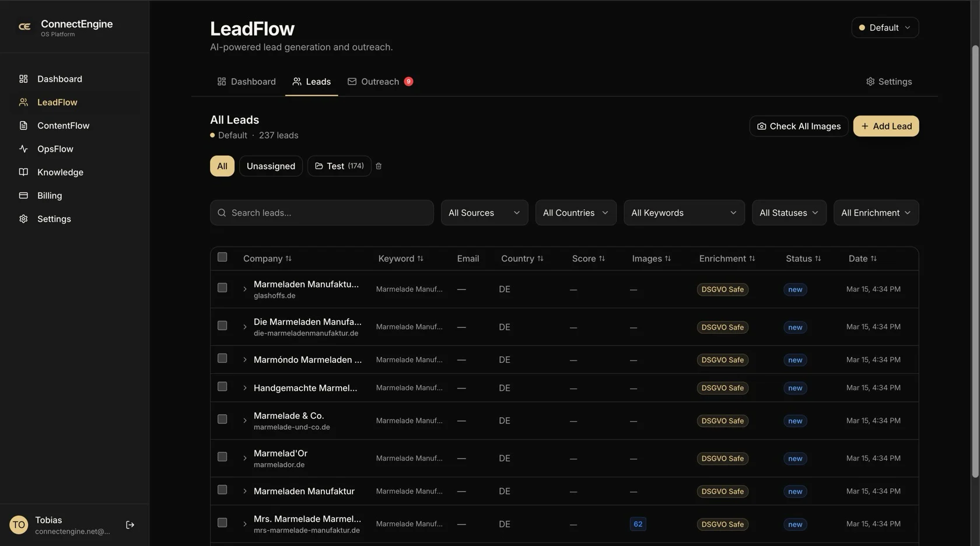Image resolution: width=980 pixels, height=546 pixels.
Task: Open OpsFlow from the sidebar
Action: [55, 149]
